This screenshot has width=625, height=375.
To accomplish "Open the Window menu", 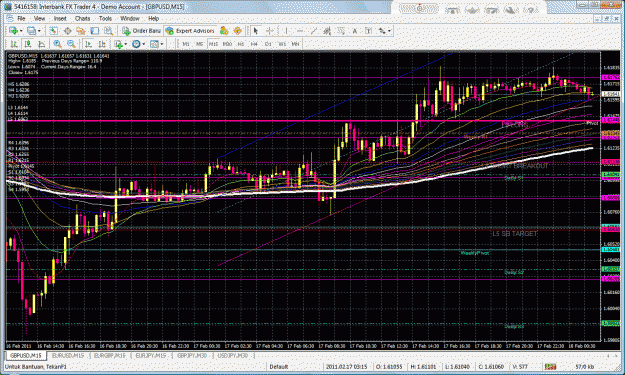I will coord(130,18).
